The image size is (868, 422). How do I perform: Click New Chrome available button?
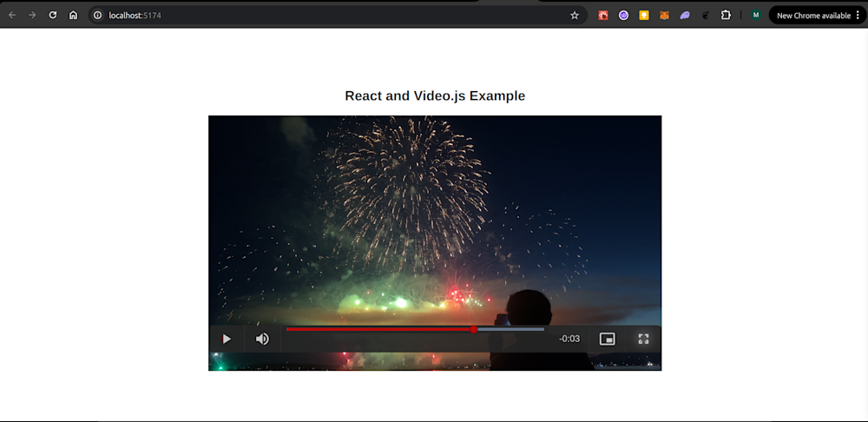click(x=813, y=16)
